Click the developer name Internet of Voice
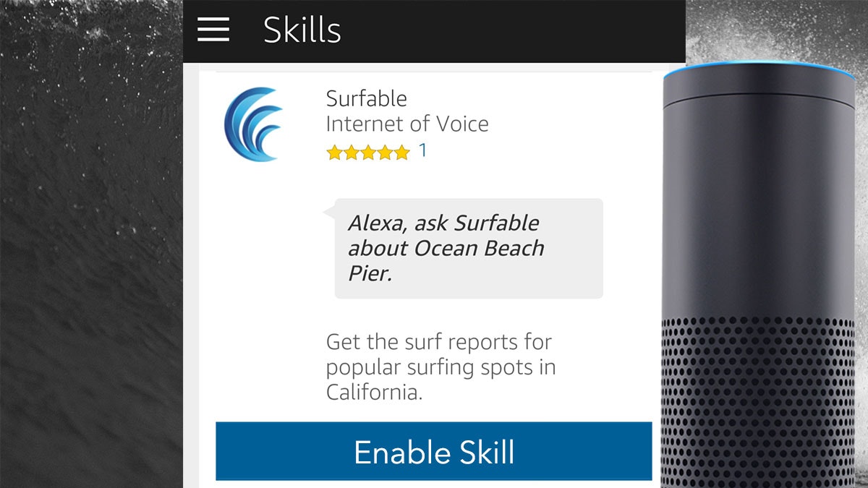The image size is (868, 488). [407, 123]
